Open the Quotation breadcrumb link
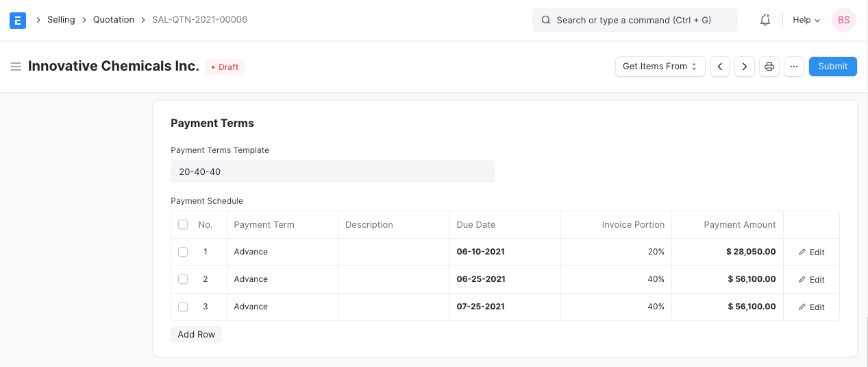The image size is (868, 367). (114, 20)
